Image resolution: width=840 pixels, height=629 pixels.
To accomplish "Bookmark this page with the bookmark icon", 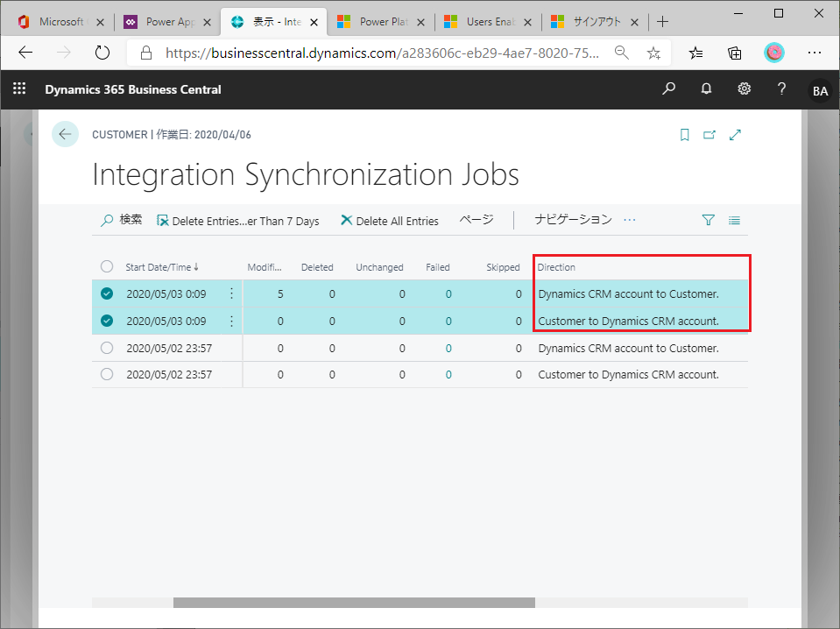I will 684,135.
